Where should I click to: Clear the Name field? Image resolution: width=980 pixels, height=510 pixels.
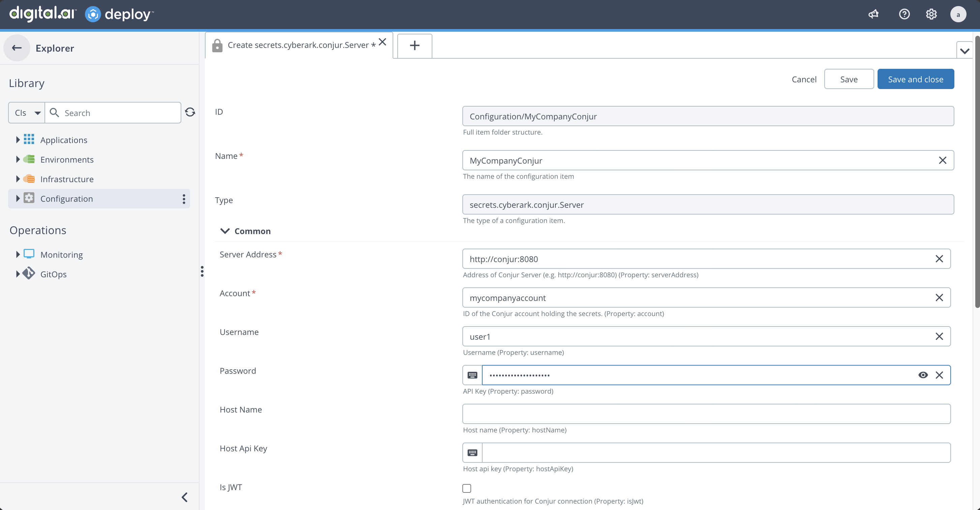pyautogui.click(x=942, y=160)
